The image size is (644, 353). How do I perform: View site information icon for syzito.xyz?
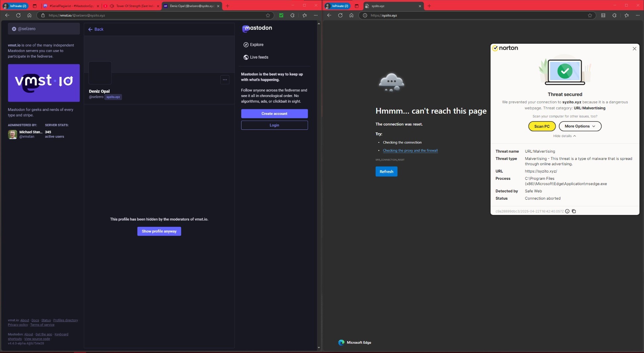click(x=365, y=15)
